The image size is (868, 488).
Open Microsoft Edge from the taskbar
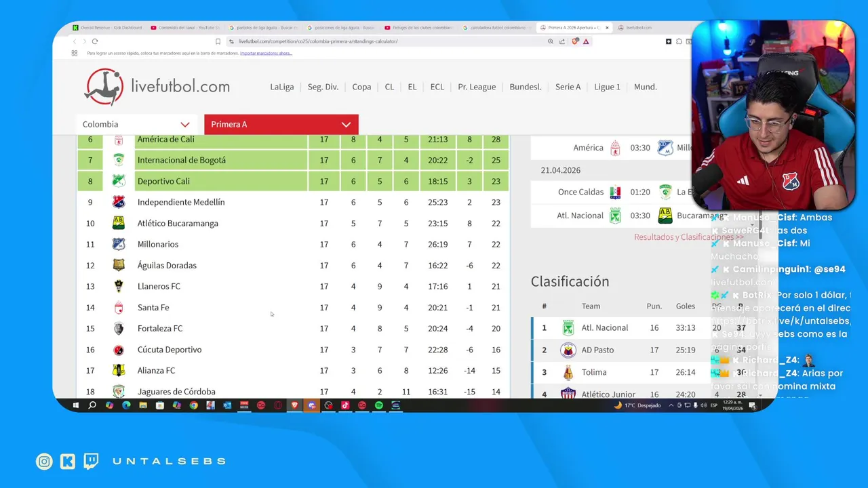coord(126,405)
